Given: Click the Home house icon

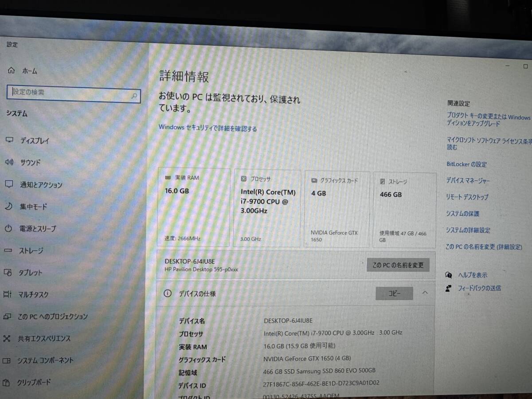Looking at the screenshot, I should pyautogui.click(x=11, y=70).
